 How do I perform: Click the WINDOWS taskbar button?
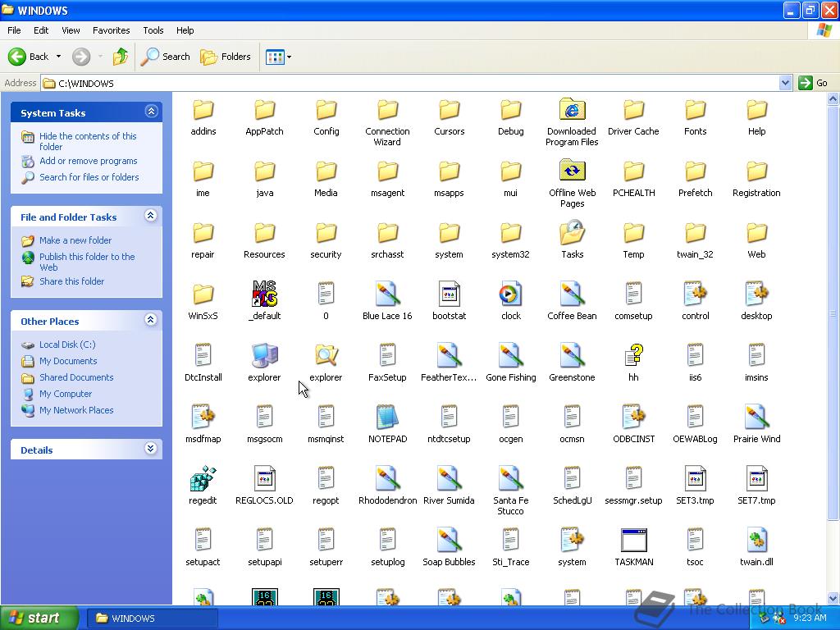tap(152, 619)
